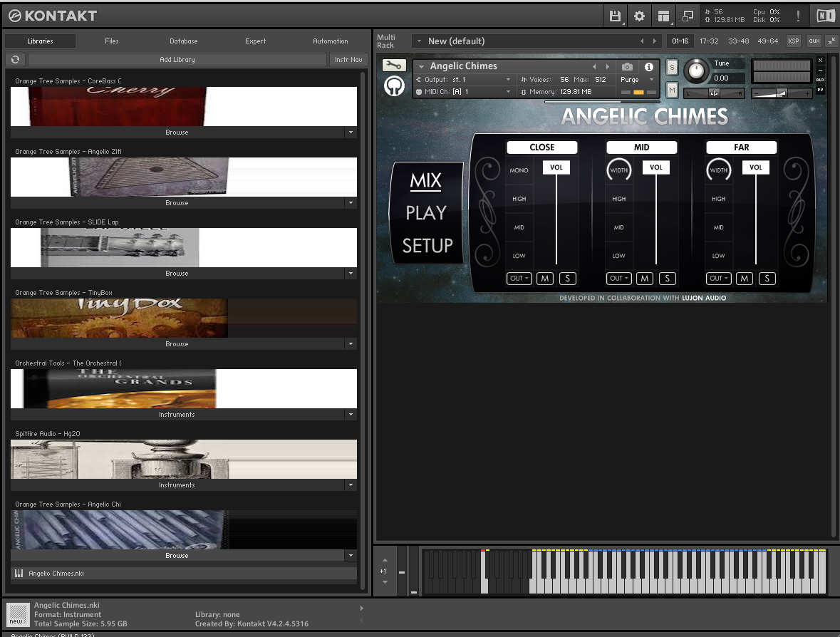Adjust the CLOSE mic VOL fader
Screen dimensions: 840x637
point(556,167)
